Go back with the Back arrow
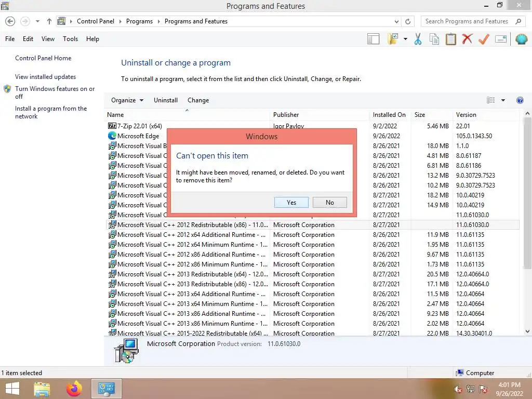 pyautogui.click(x=10, y=21)
